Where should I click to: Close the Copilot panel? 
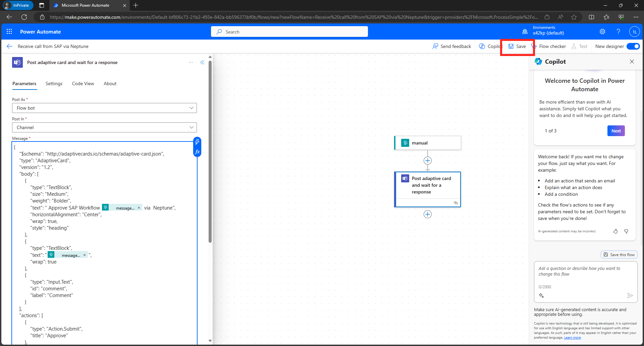click(x=632, y=61)
